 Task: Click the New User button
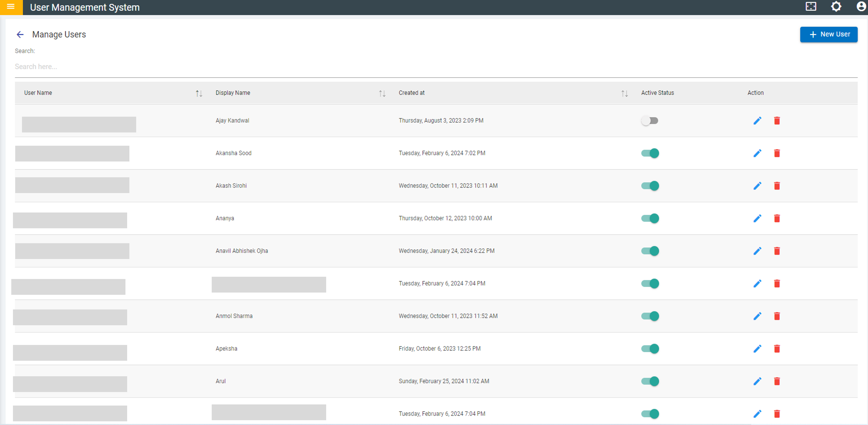point(829,34)
